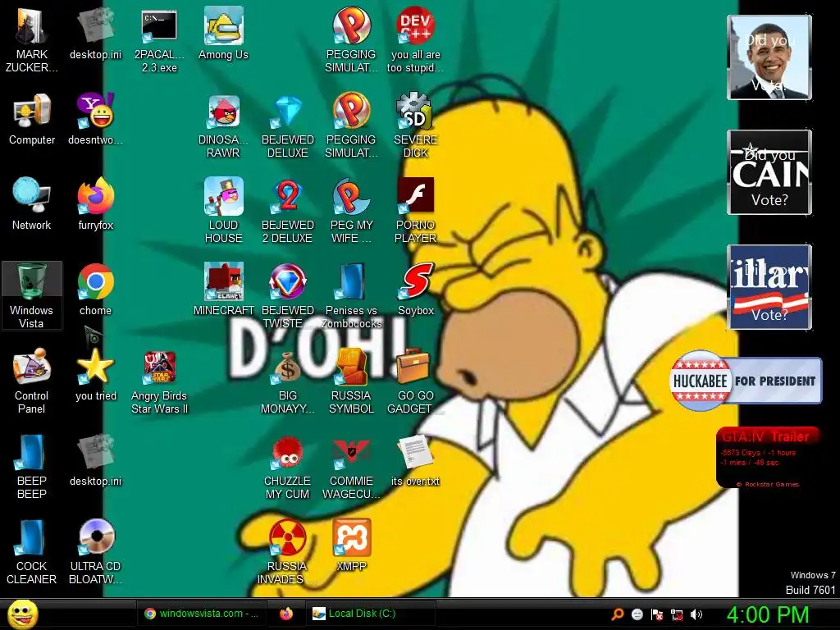The image size is (840, 630).
Task: Click the disconnected network tray icon
Action: click(x=677, y=615)
